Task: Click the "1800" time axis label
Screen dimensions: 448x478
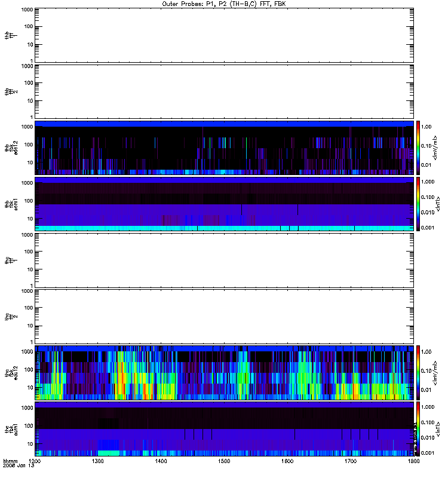Action: [x=413, y=461]
